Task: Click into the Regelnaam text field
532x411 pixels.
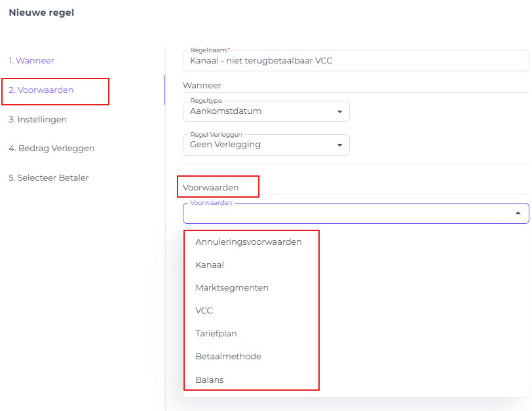Action: (354, 62)
